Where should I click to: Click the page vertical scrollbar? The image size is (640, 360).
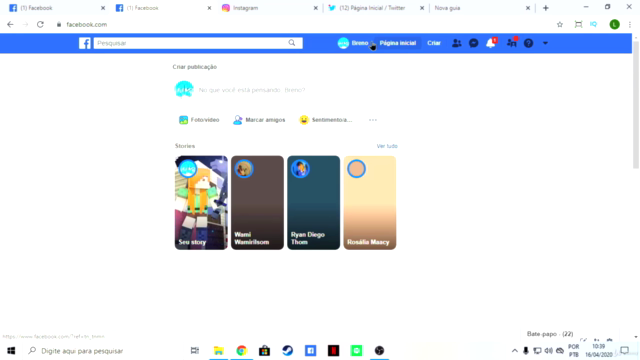[x=636, y=106]
